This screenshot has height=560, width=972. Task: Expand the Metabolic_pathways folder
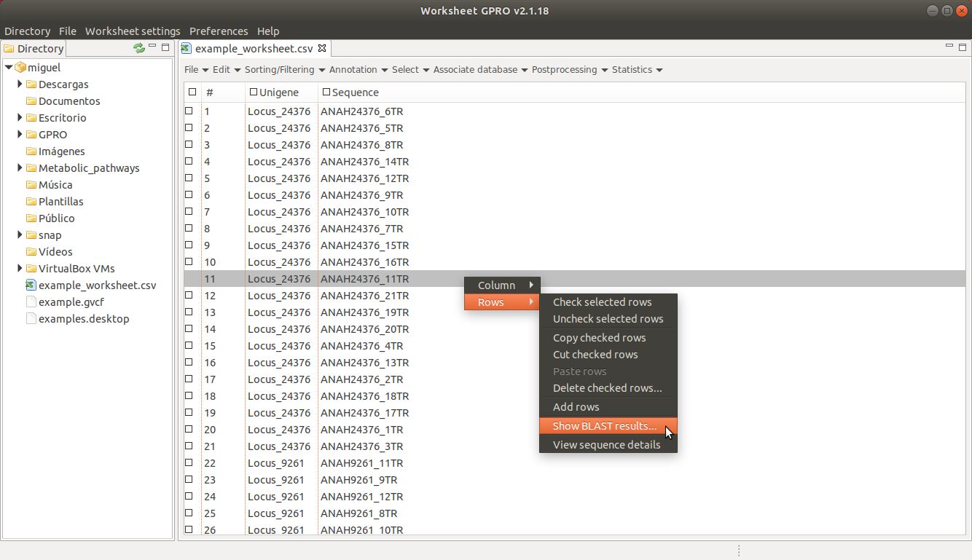[x=20, y=168]
